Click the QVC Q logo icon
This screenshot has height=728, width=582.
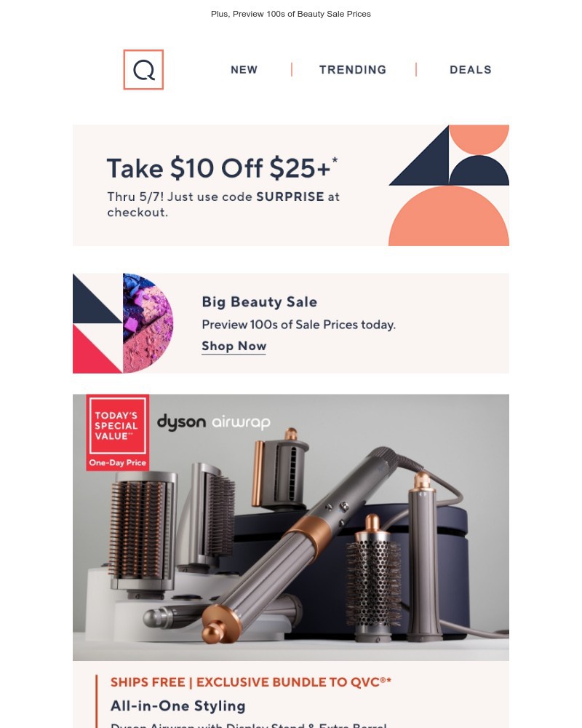point(143,70)
